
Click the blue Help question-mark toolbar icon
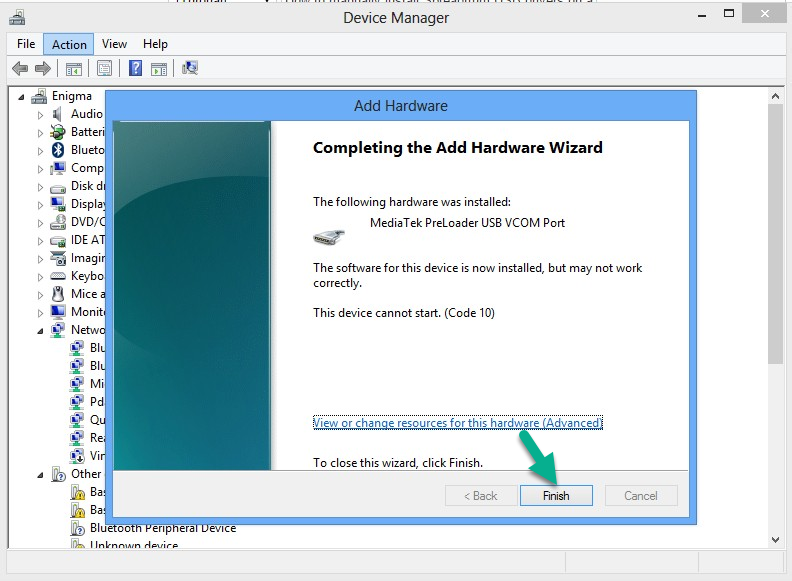135,68
